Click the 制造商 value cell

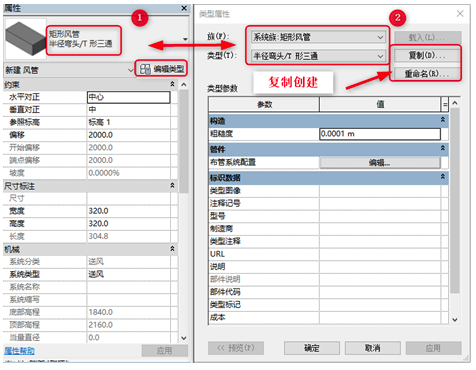pos(380,229)
